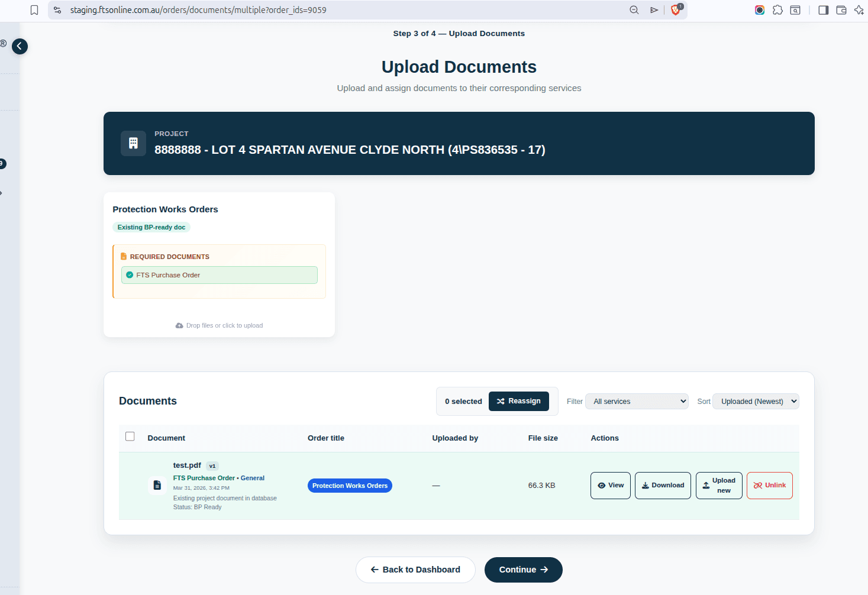
Task: Click the document icon beside test.pdf
Action: 156,485
